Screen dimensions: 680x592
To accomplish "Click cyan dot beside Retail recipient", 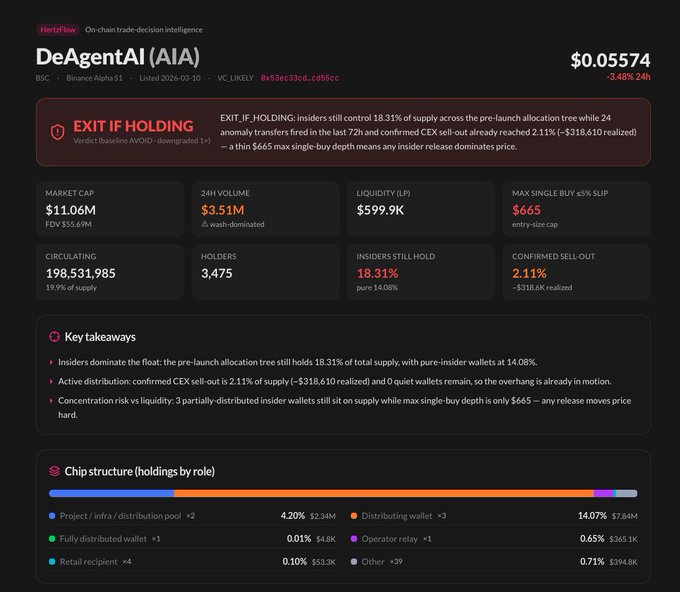I will (x=52, y=562).
